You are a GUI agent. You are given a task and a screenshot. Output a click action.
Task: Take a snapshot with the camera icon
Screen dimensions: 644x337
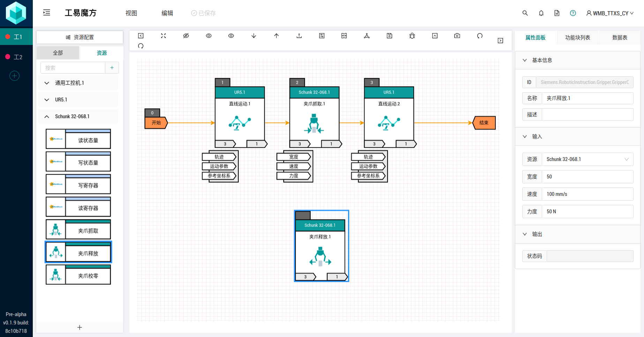pos(457,36)
